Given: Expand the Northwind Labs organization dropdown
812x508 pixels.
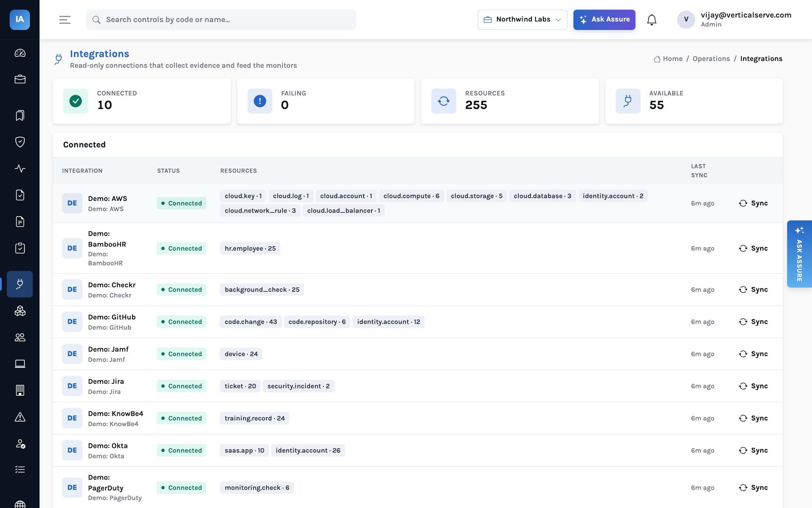Looking at the screenshot, I should [x=523, y=20].
